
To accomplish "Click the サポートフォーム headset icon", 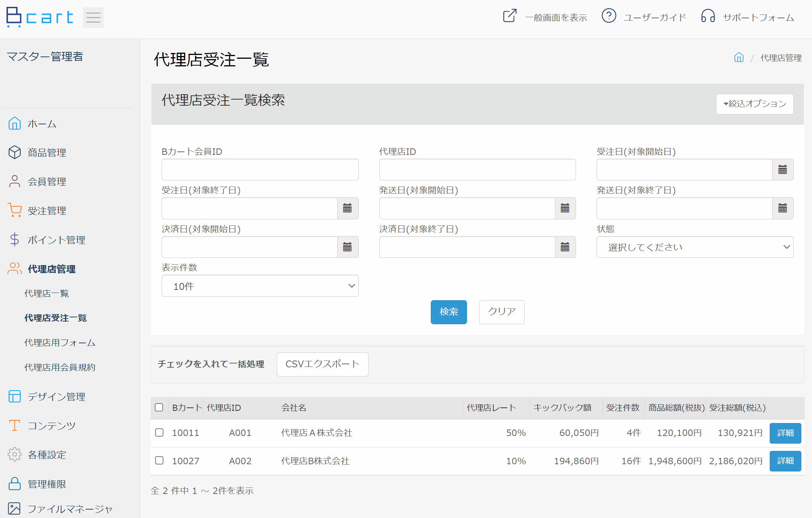I will tap(708, 16).
